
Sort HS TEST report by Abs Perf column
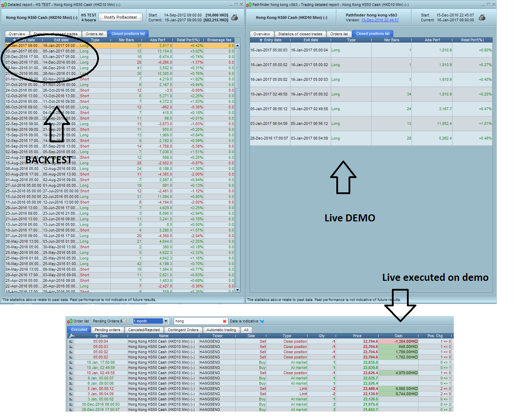(157, 40)
